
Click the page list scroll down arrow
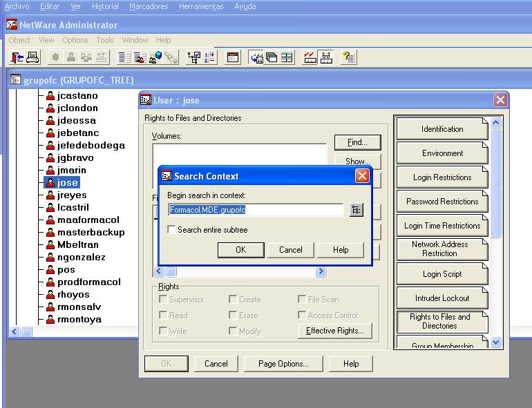[495, 342]
